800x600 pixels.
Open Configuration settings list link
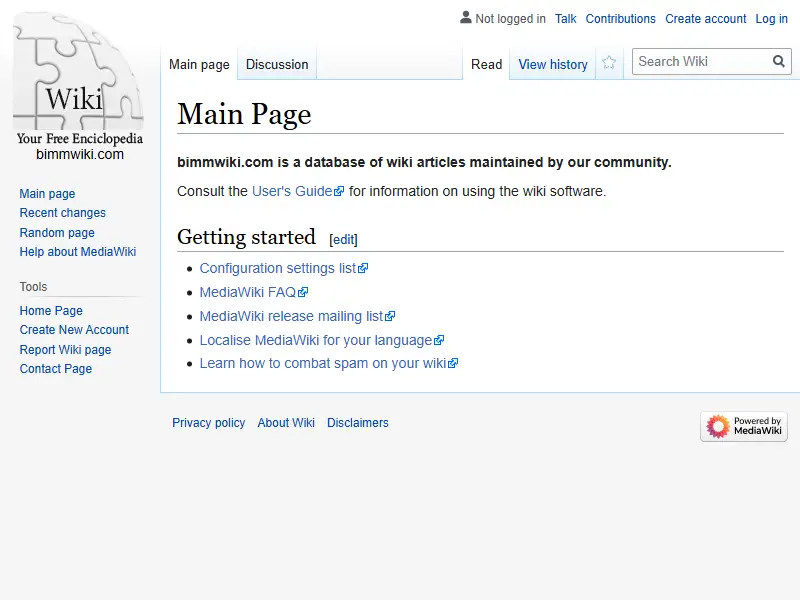[x=284, y=268]
